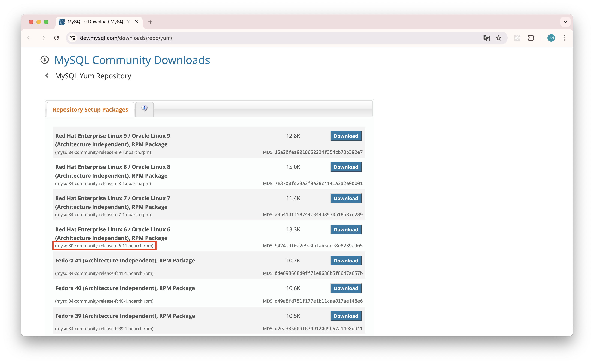594x364 pixels.
Task: Reload the MySQL downloads page
Action: click(x=56, y=38)
